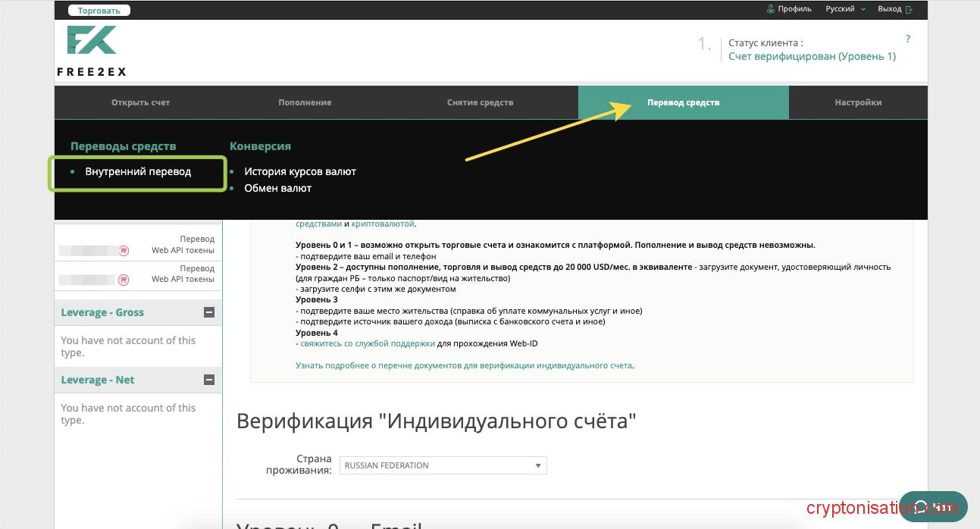
Task: Click the FREE2EX logo
Action: pyautogui.click(x=92, y=51)
